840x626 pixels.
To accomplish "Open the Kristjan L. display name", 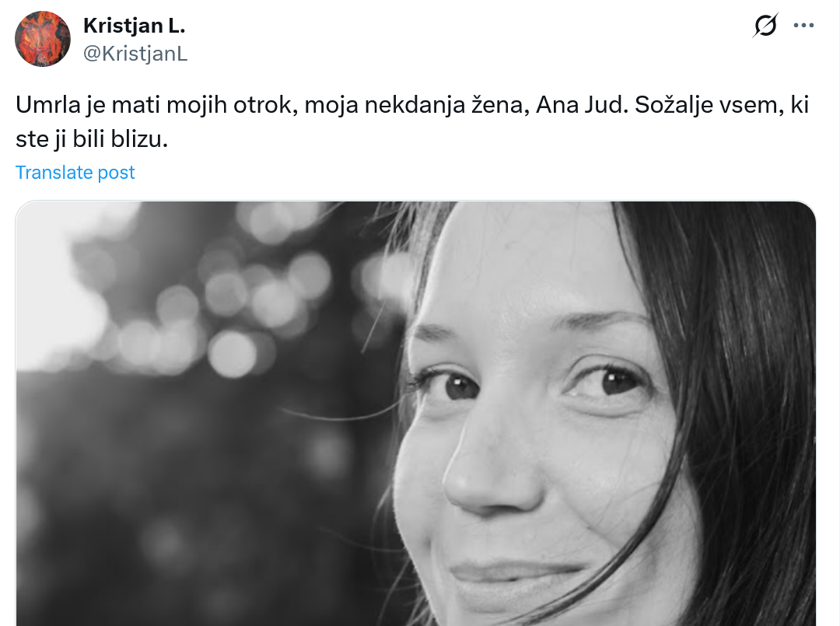I will tap(134, 26).
